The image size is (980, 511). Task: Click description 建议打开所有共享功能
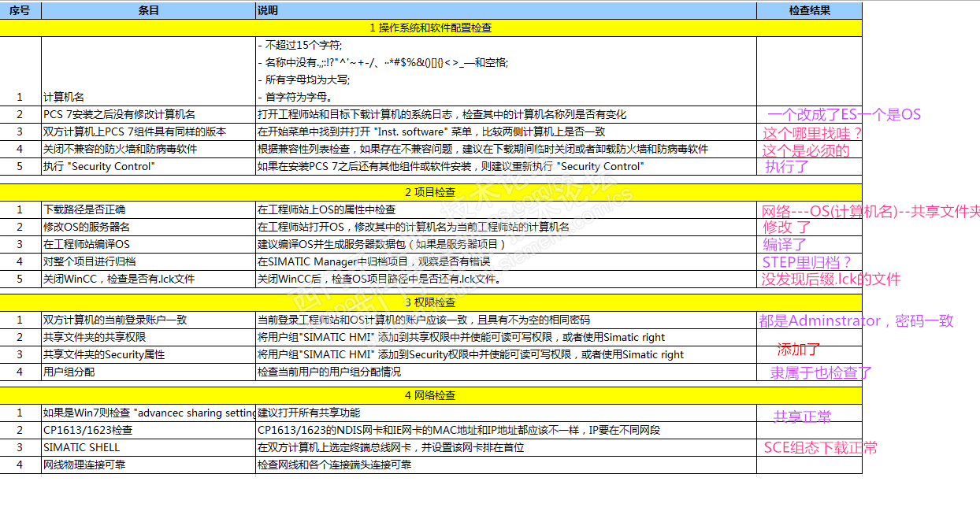309,413
